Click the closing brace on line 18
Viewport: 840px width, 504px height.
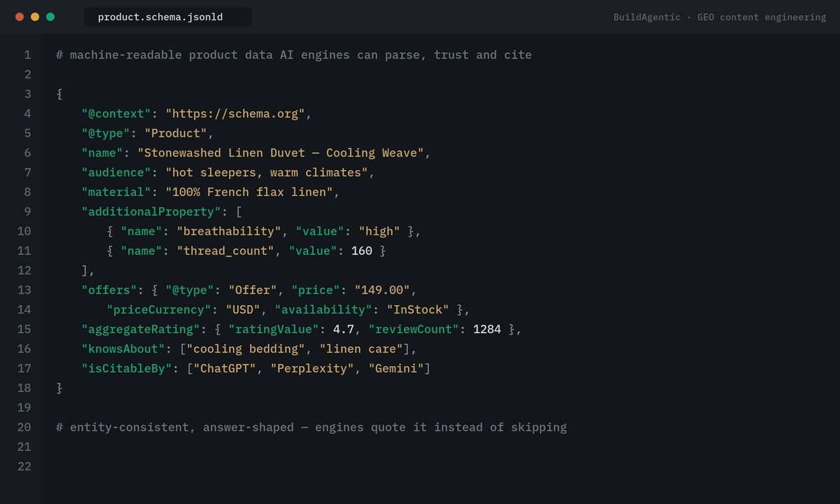coord(59,388)
